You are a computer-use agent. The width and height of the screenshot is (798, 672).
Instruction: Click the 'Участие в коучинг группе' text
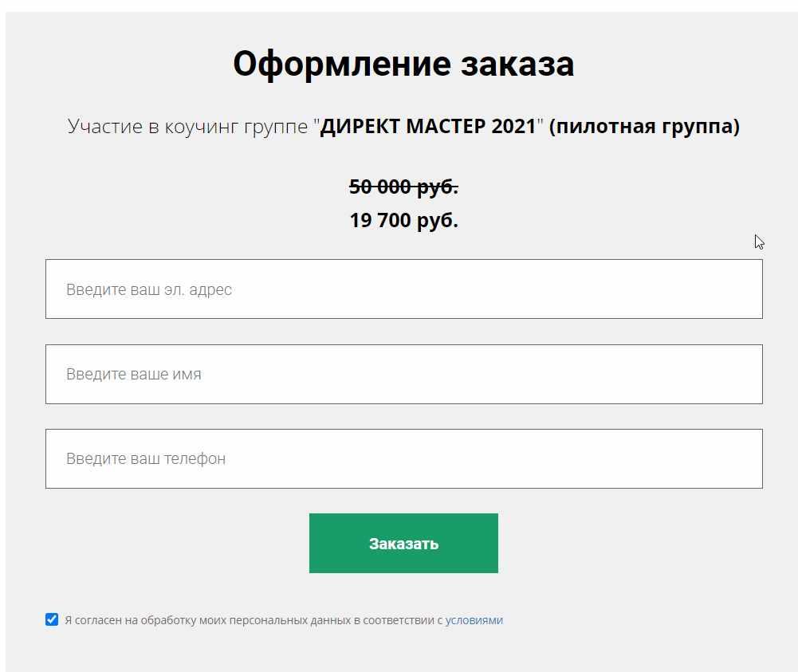click(x=190, y=127)
